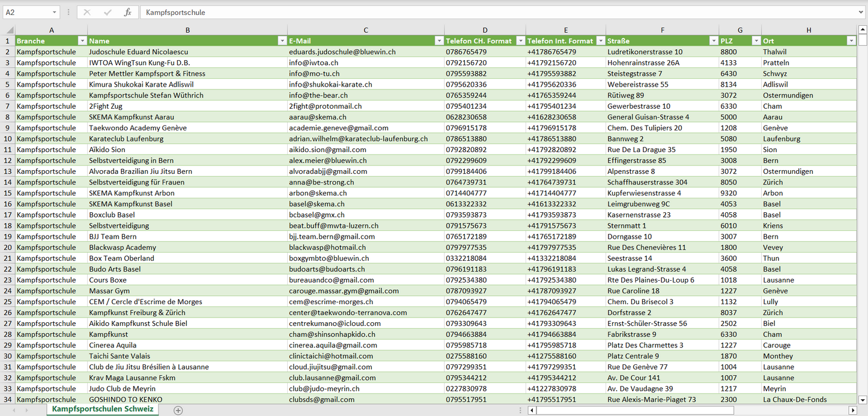This screenshot has width=868, height=416.
Task: Select the Kampfsportschulen Schweiz sheet tab
Action: (103, 409)
